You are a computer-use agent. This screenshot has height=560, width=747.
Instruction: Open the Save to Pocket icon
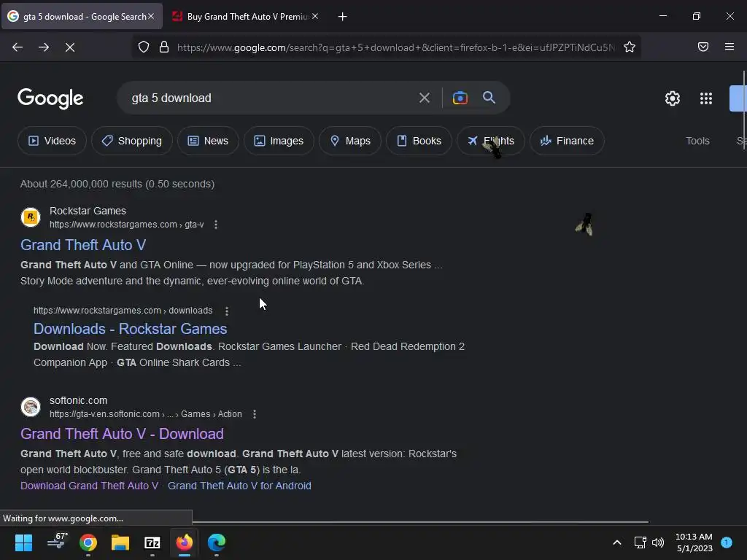tap(703, 47)
